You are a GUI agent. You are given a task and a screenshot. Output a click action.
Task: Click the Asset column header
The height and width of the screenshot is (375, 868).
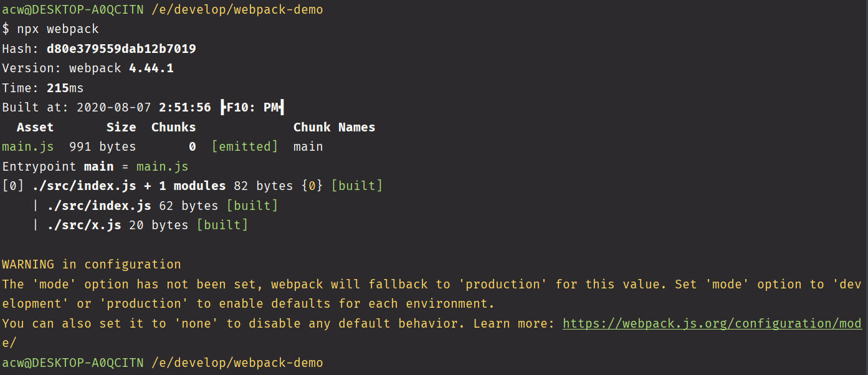[35, 128]
